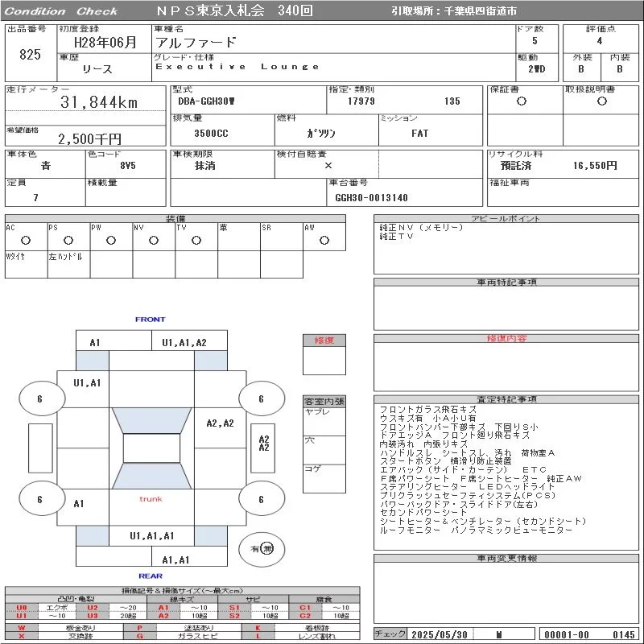The width and height of the screenshot is (644, 644).
Task: Click the 有/無 spare tire circle
Action: click(262, 549)
